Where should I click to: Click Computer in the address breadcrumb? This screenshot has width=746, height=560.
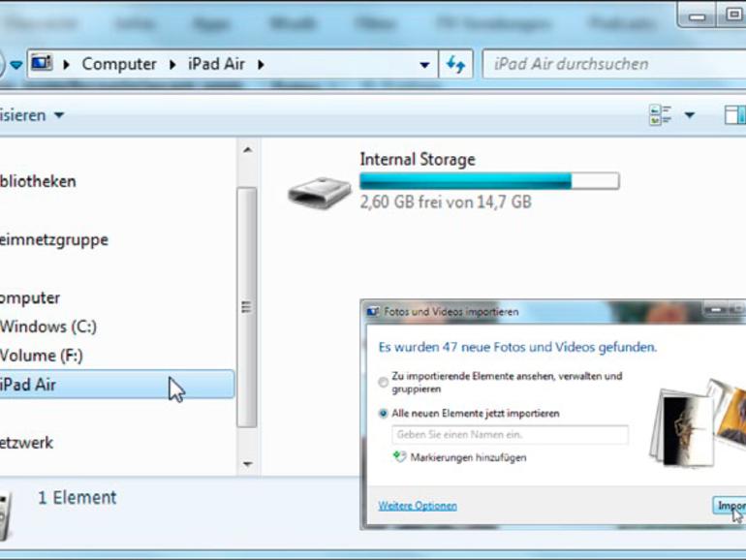(119, 64)
